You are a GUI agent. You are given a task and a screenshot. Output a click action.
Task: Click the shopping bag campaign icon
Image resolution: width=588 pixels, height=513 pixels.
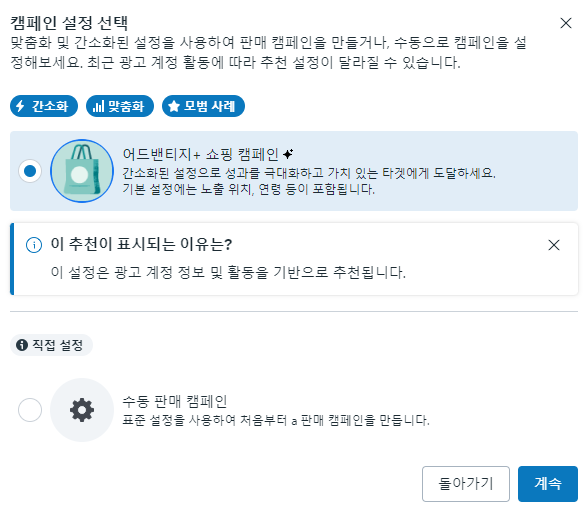[x=82, y=171]
